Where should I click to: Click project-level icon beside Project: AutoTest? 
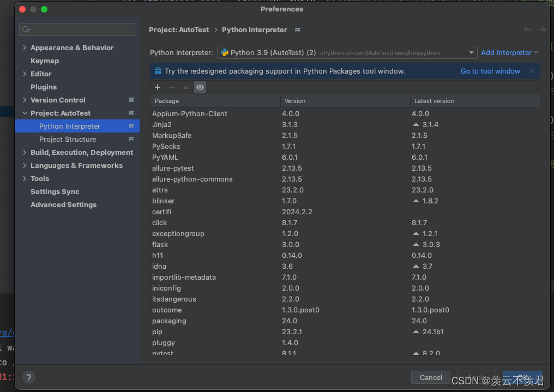(x=131, y=113)
